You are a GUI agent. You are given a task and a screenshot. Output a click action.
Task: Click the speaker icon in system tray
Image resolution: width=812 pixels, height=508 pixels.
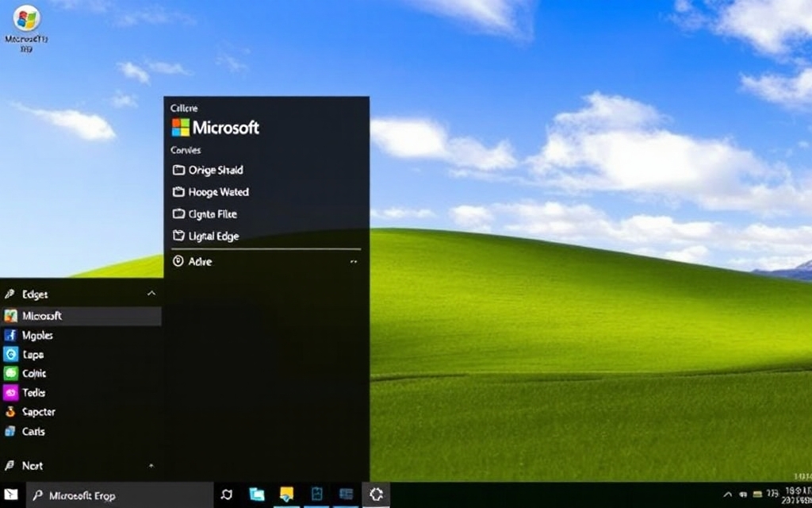click(x=744, y=495)
